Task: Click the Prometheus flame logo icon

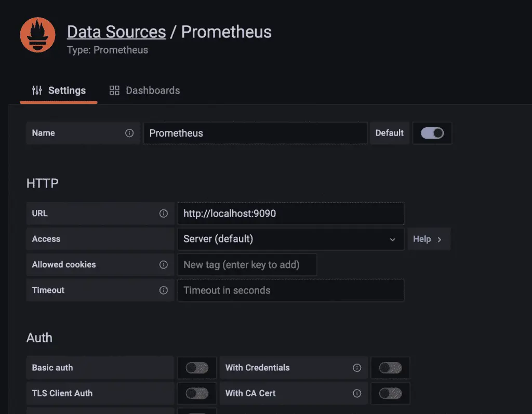Action: coord(37,34)
